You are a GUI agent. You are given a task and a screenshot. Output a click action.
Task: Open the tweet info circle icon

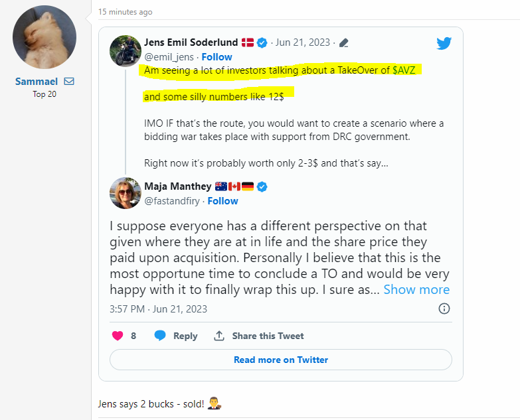point(444,309)
